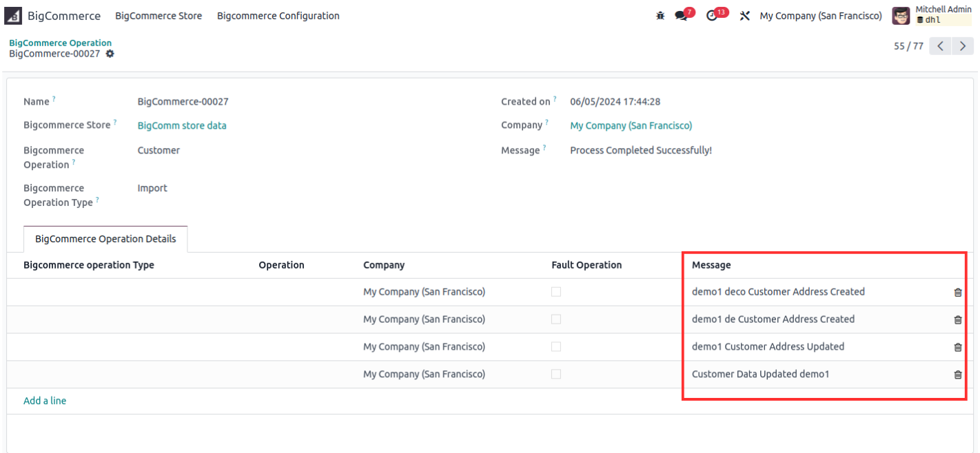This screenshot has width=980, height=453.
Task: Sort by Message column header
Action: [711, 265]
